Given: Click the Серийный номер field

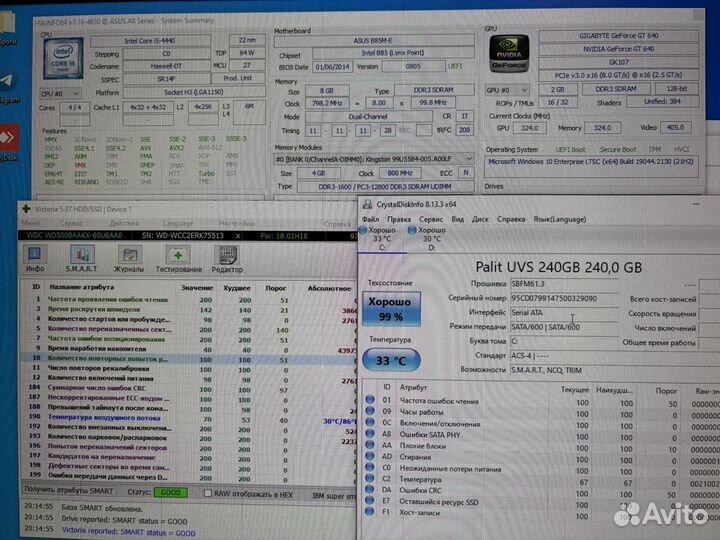Looking at the screenshot, I should coord(564,298).
